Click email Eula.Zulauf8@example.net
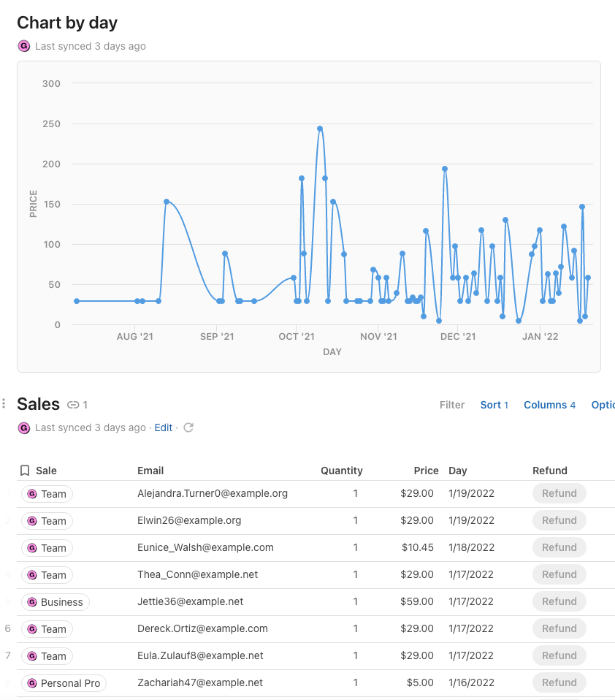This screenshot has height=700, width=615. [x=200, y=655]
